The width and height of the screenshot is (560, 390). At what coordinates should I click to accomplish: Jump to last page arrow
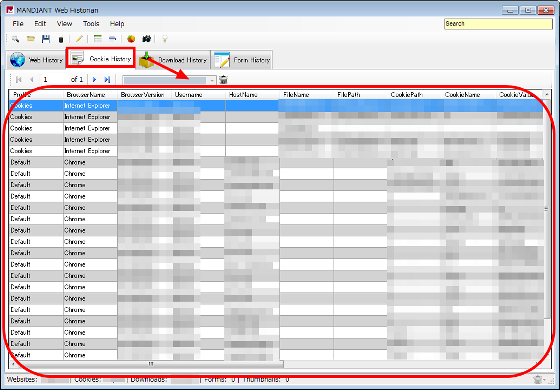click(x=107, y=79)
